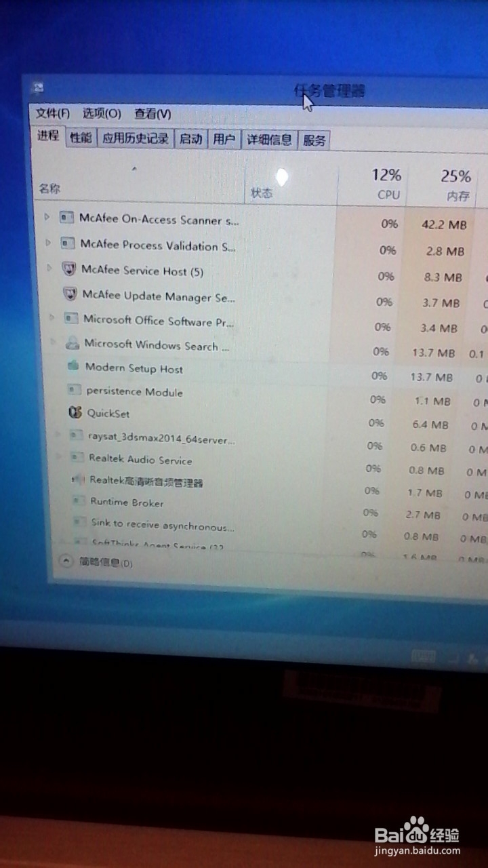The height and width of the screenshot is (868, 488).
Task: Select Sink to receive asynchronous name
Action: pos(163,524)
